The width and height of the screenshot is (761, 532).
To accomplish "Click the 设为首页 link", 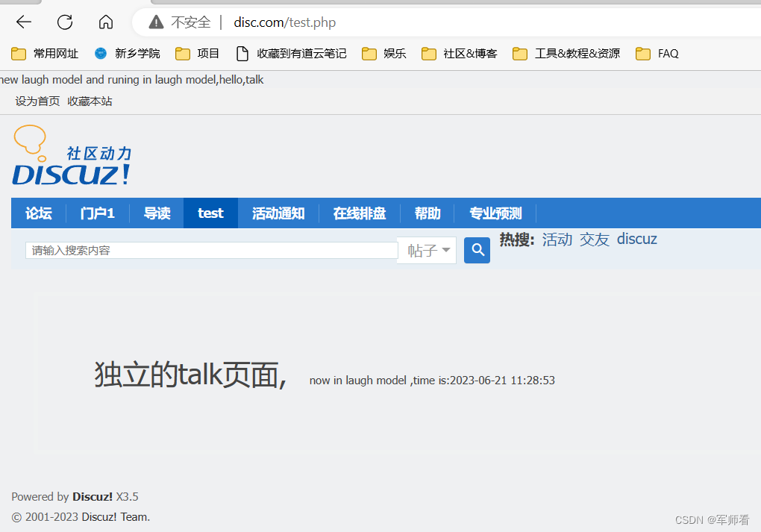I will [37, 101].
